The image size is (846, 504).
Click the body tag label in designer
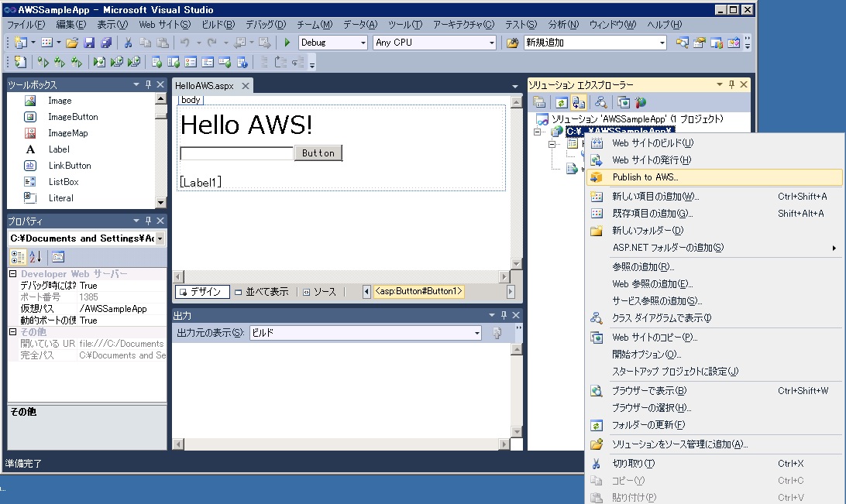(191, 100)
